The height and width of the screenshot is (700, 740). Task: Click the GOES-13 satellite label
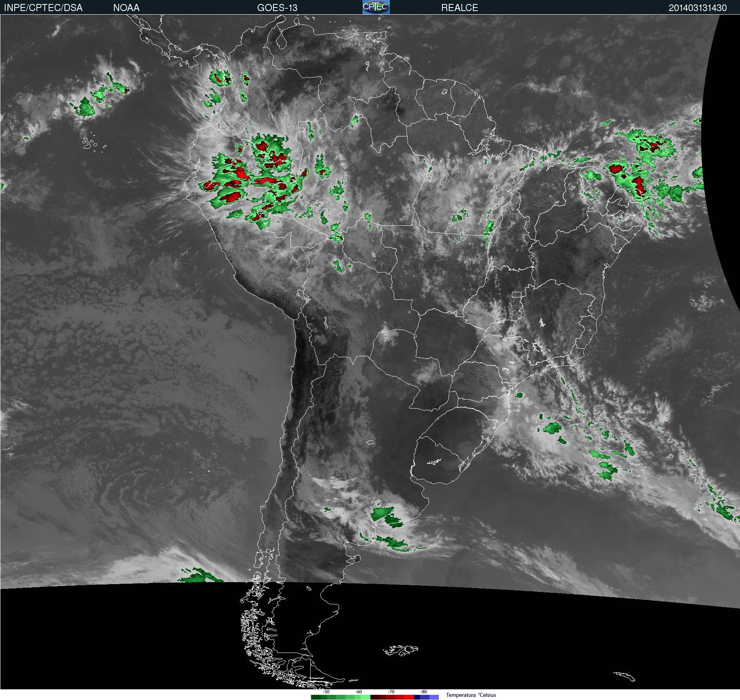[x=277, y=8]
